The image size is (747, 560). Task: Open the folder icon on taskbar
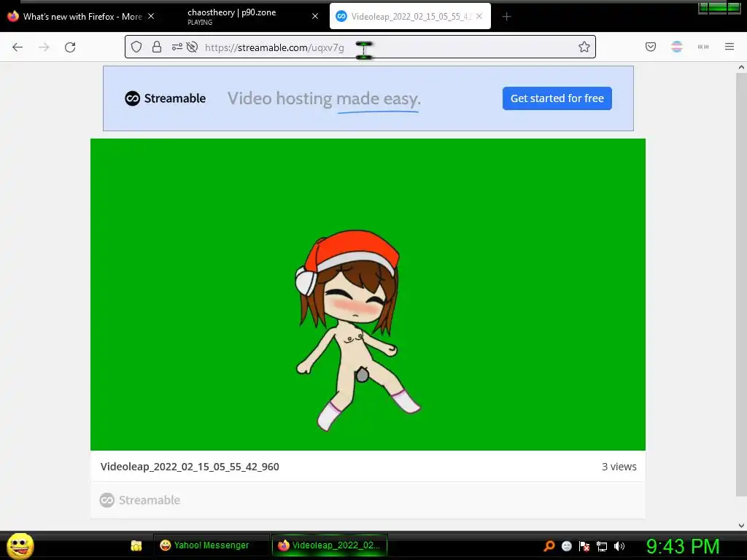point(136,545)
